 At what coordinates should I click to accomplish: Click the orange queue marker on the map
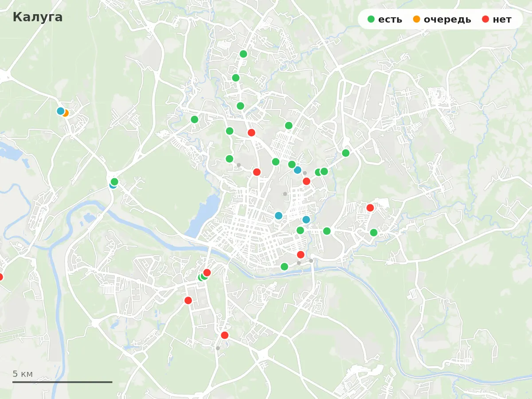pyautogui.click(x=65, y=113)
